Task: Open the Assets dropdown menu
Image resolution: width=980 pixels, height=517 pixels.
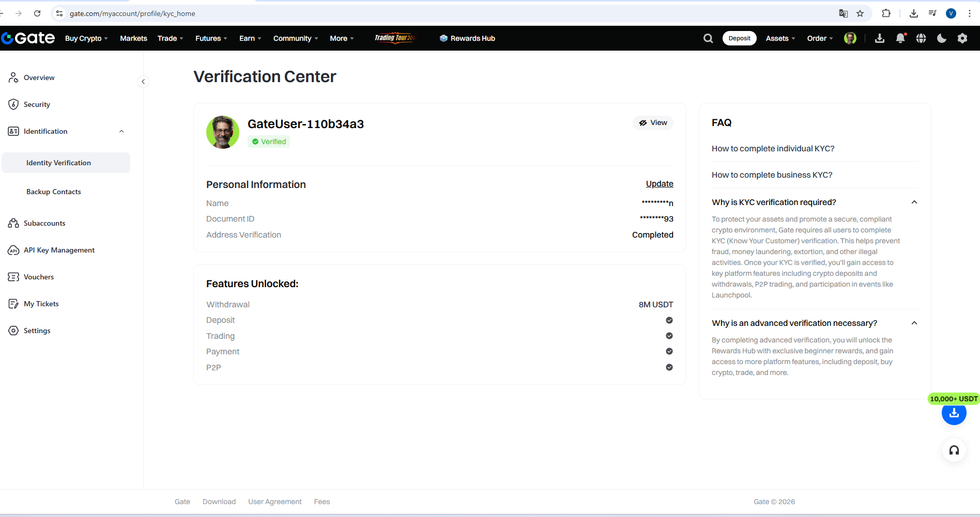Action: [x=780, y=38]
